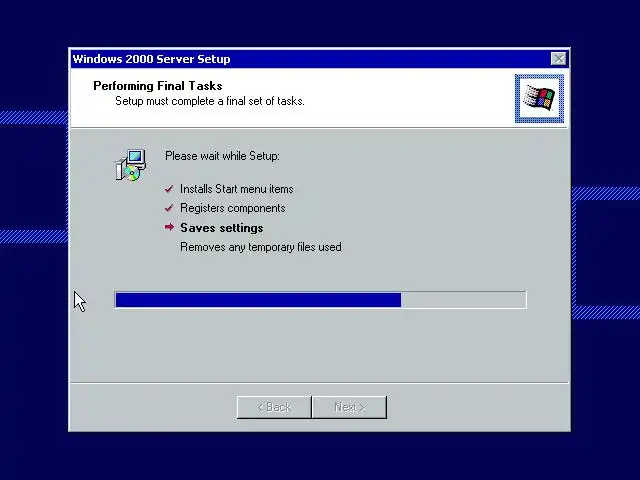Click the setup computer and CD icon
The image size is (640, 480).
coord(131,165)
